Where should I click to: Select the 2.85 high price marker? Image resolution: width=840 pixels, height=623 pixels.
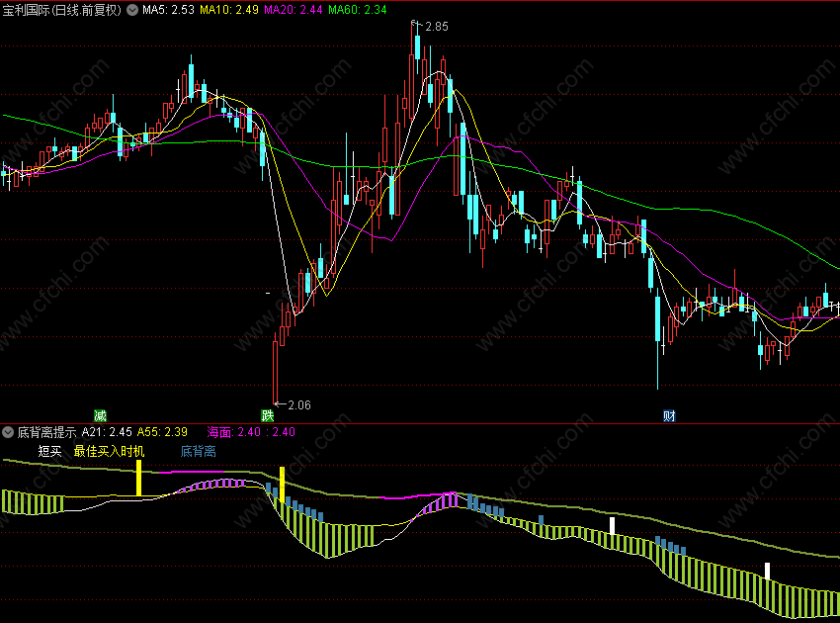tap(431, 27)
